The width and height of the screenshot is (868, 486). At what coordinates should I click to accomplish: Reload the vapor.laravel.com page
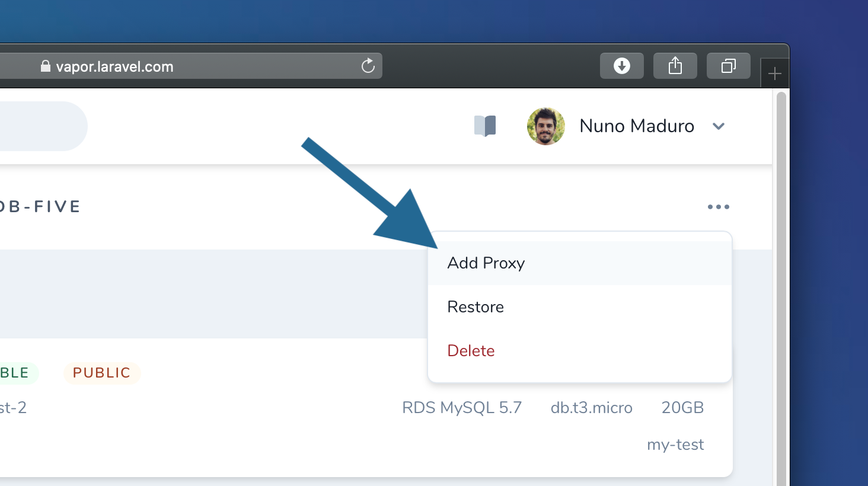point(368,66)
